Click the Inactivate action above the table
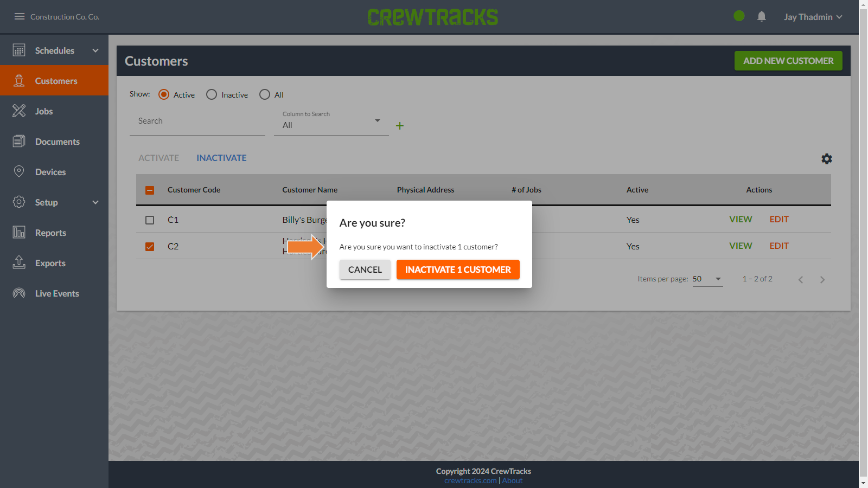868x488 pixels. click(221, 158)
